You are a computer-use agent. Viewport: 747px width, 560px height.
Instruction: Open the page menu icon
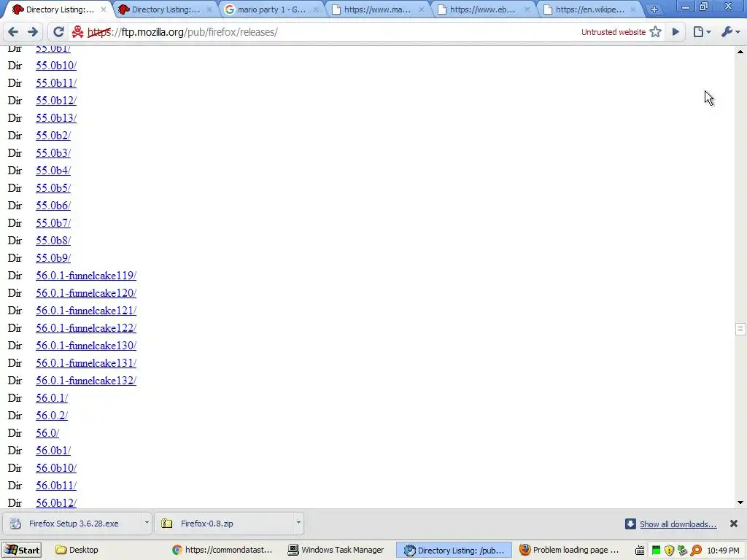702,32
